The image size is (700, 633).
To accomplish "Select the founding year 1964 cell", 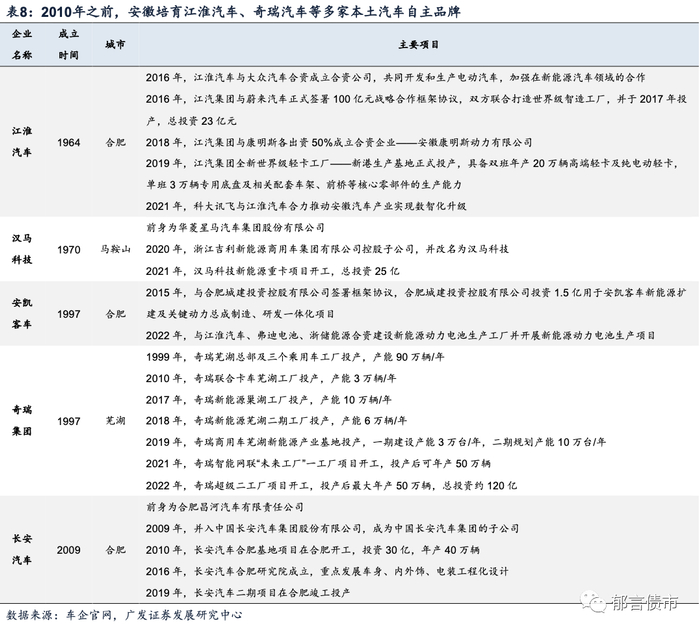I will pyautogui.click(x=68, y=142).
